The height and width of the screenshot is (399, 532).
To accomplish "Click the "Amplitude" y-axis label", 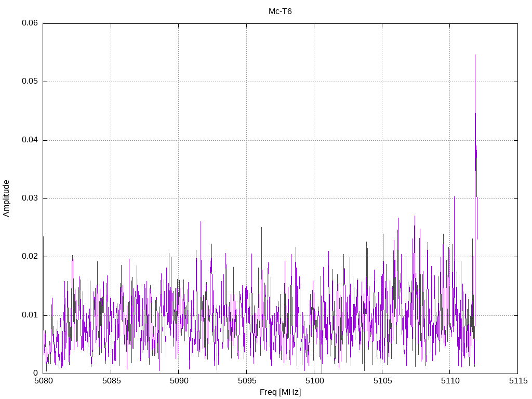I will click(6, 198).
